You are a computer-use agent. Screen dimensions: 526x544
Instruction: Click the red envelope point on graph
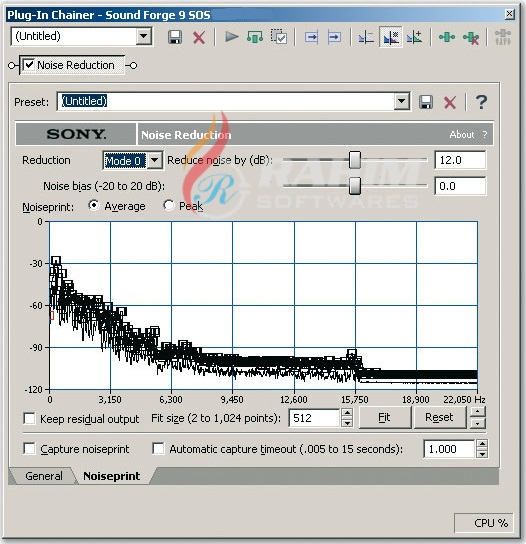coord(52,316)
